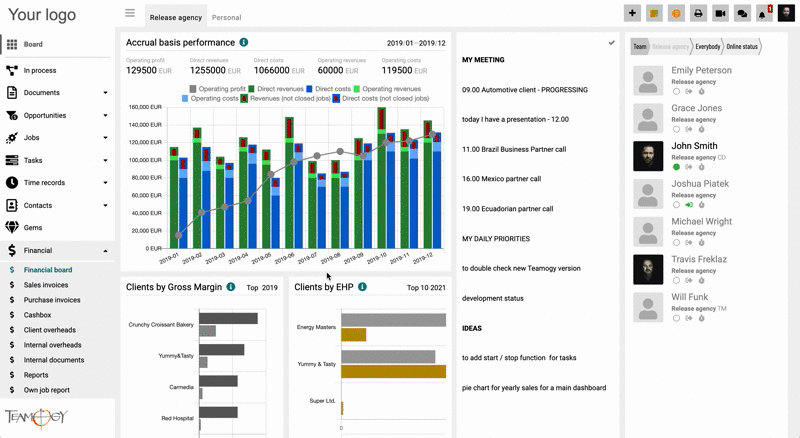Open the yellow sticky note icon
800x438 pixels.
[654, 13]
